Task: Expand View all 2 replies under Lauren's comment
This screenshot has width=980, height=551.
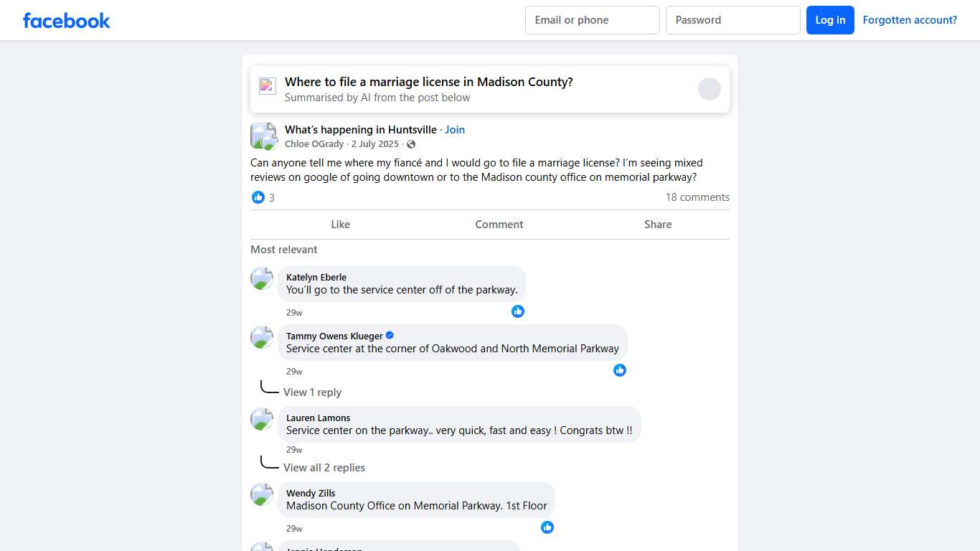Action: tap(324, 467)
